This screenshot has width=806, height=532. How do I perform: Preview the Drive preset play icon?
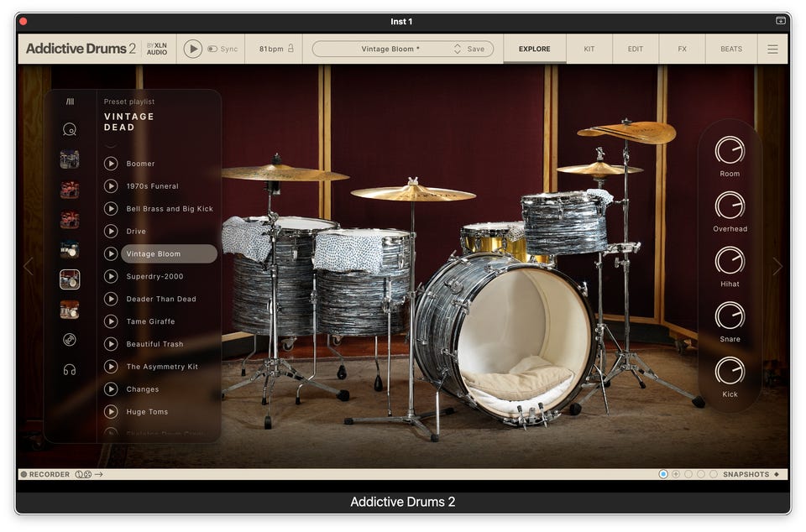coord(111,231)
